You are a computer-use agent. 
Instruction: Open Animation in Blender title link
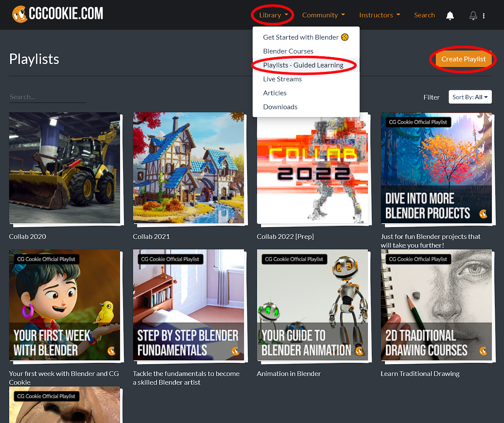289,373
